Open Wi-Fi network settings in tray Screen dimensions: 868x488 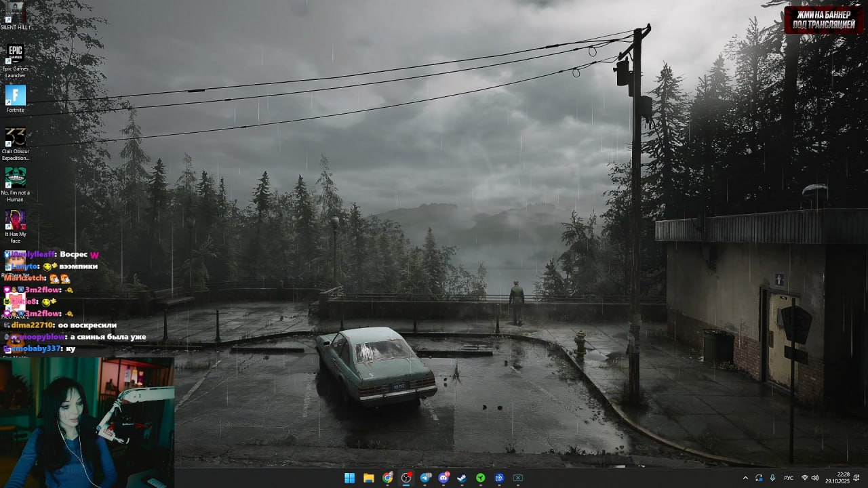pos(805,478)
